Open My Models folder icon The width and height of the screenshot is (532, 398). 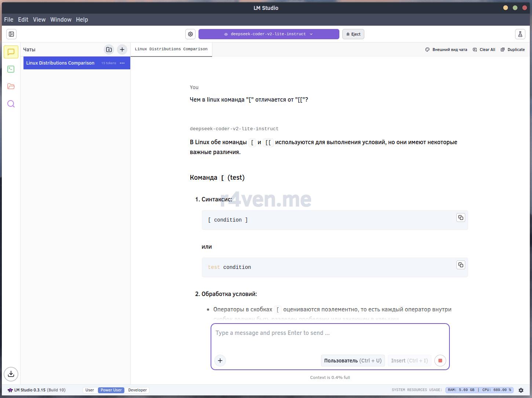pos(11,87)
